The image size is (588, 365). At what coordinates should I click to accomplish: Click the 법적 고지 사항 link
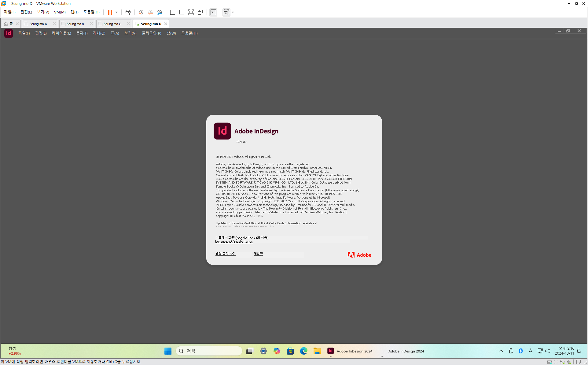(226, 254)
